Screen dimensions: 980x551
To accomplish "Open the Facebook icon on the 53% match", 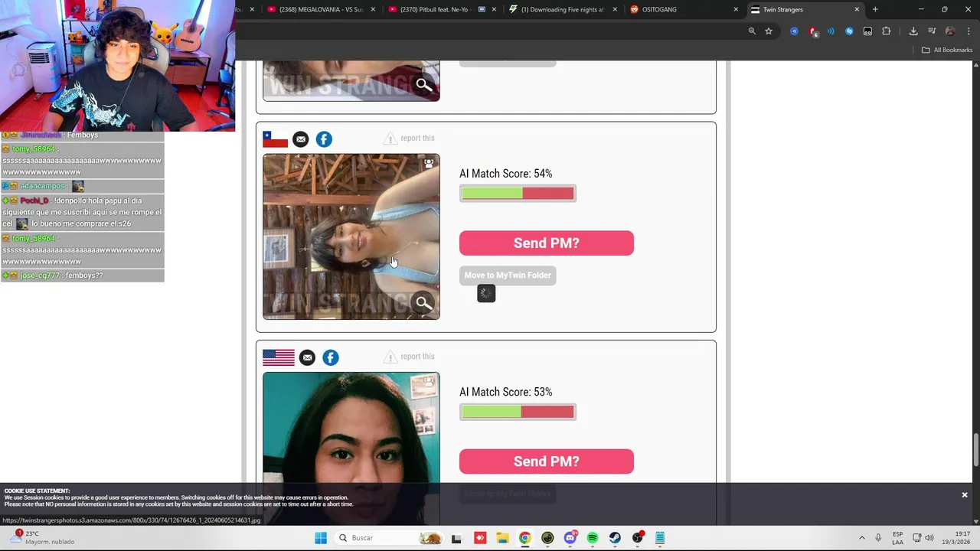I will [331, 357].
